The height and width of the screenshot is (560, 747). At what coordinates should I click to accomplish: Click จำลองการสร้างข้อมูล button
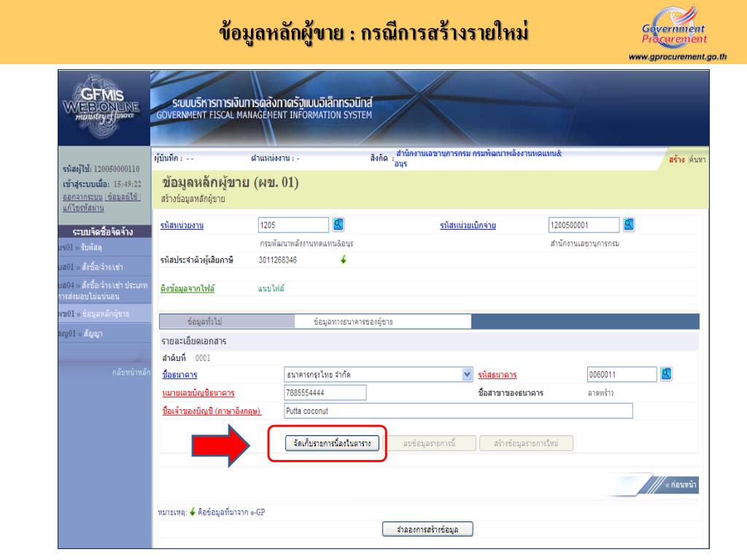[x=427, y=529]
